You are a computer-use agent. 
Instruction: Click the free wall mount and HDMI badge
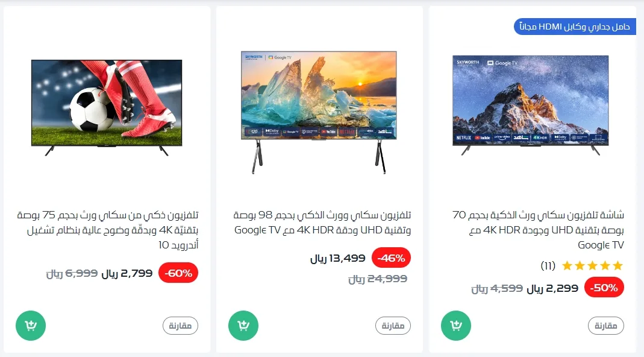575,27
